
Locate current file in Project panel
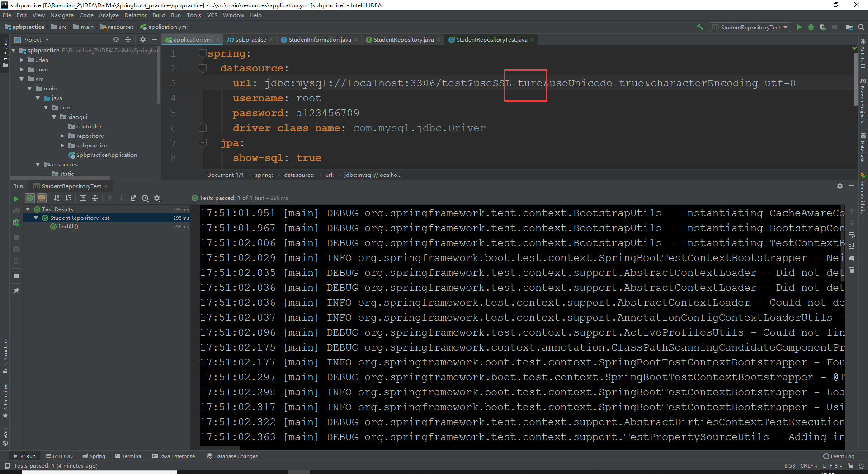click(x=116, y=39)
